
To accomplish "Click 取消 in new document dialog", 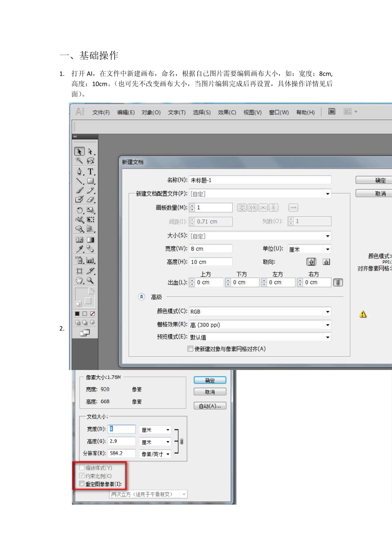I will [x=374, y=193].
